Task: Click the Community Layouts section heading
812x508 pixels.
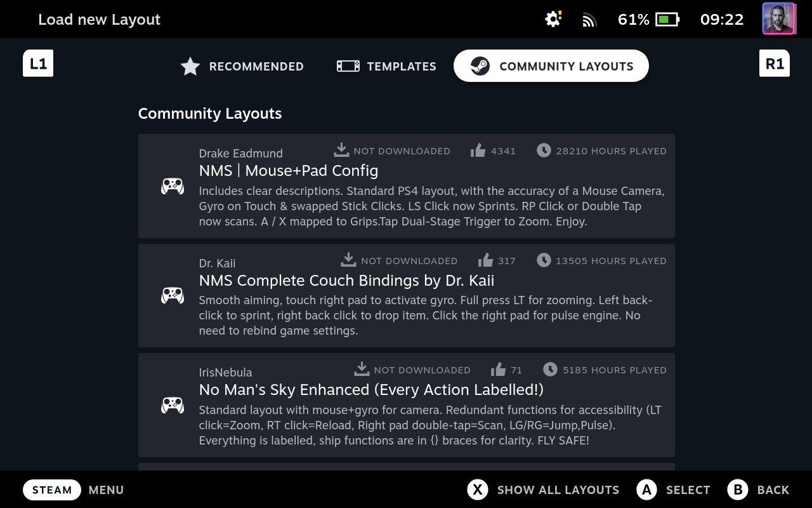Action: [210, 114]
